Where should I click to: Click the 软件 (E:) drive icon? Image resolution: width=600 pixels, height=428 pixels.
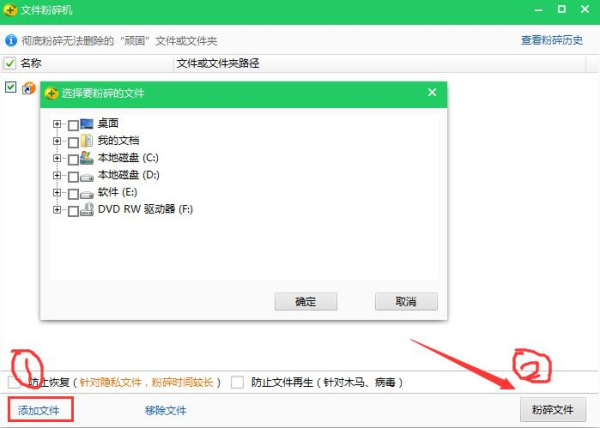tap(87, 193)
